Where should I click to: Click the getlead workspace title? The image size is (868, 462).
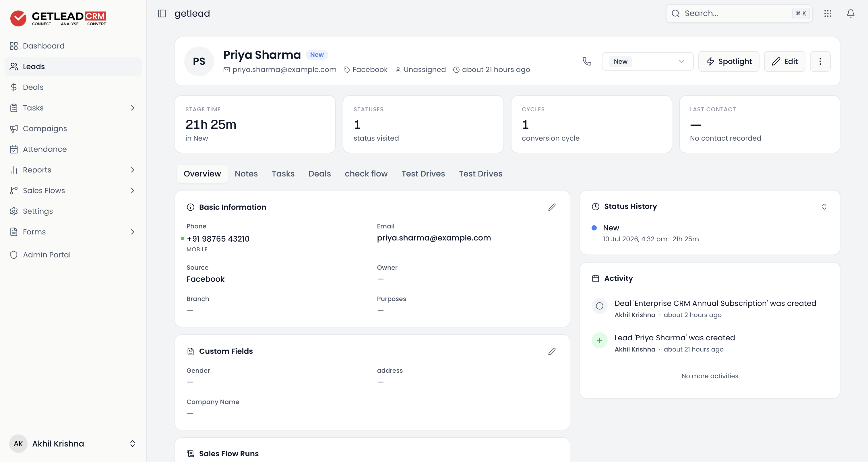point(192,13)
